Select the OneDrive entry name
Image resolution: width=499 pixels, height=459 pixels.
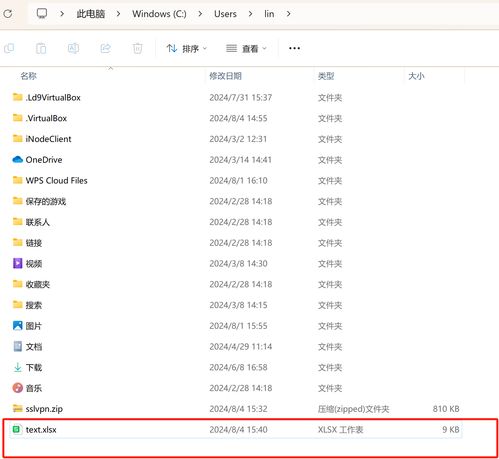tap(44, 160)
